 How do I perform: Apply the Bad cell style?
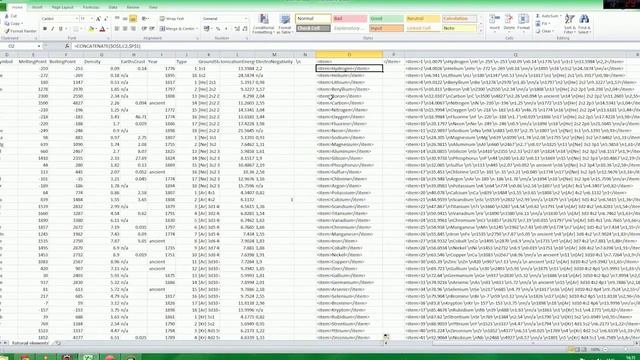click(x=350, y=19)
